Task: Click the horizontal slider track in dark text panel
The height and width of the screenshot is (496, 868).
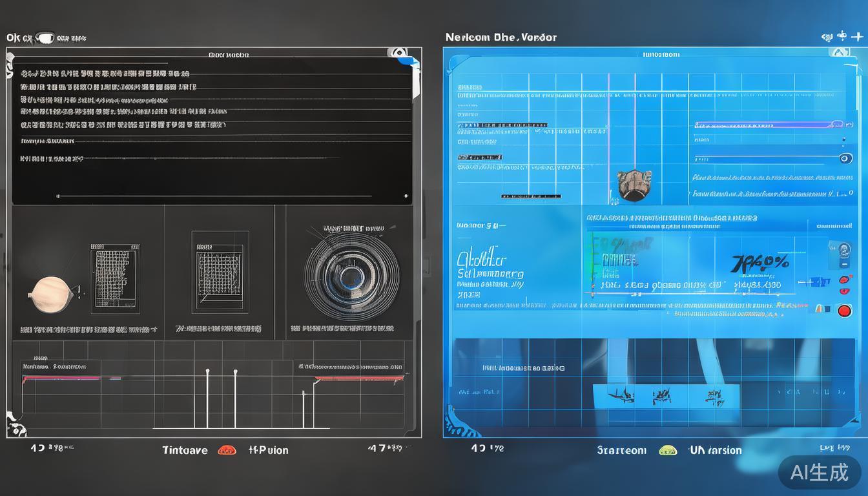Action: click(x=213, y=196)
